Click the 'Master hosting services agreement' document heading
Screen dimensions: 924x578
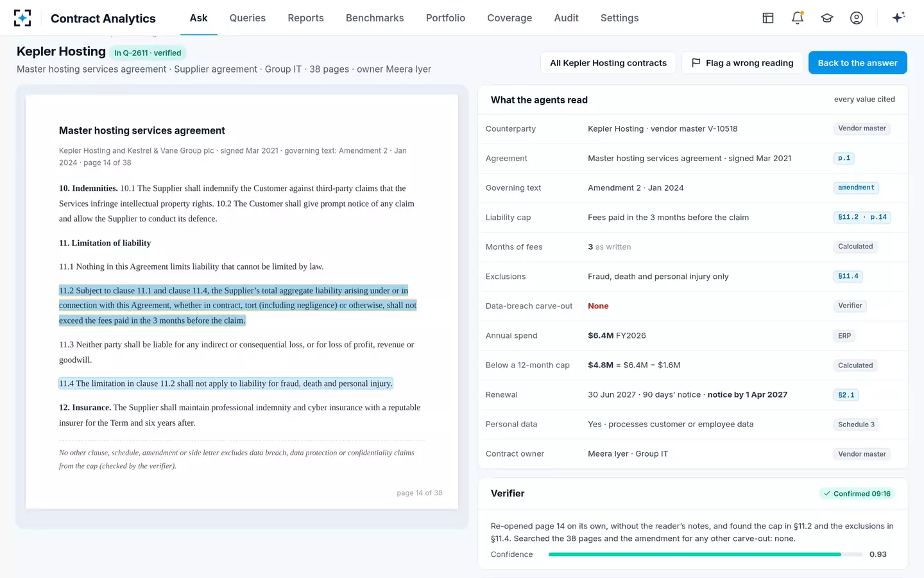click(142, 130)
